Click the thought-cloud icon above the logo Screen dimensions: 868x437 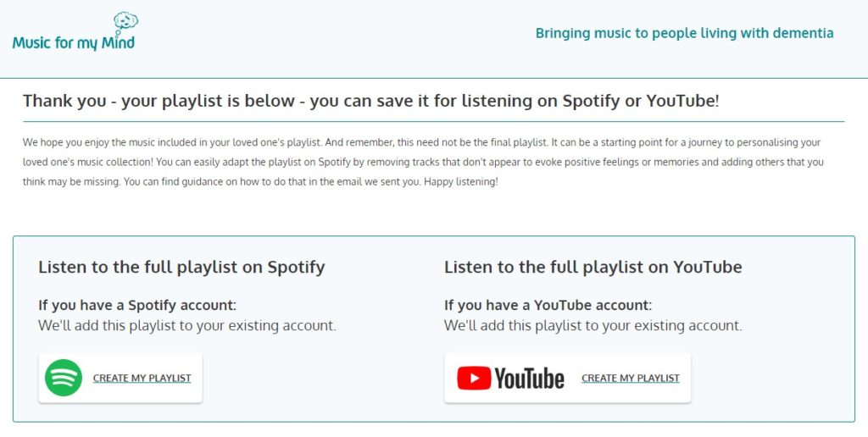pos(125,23)
